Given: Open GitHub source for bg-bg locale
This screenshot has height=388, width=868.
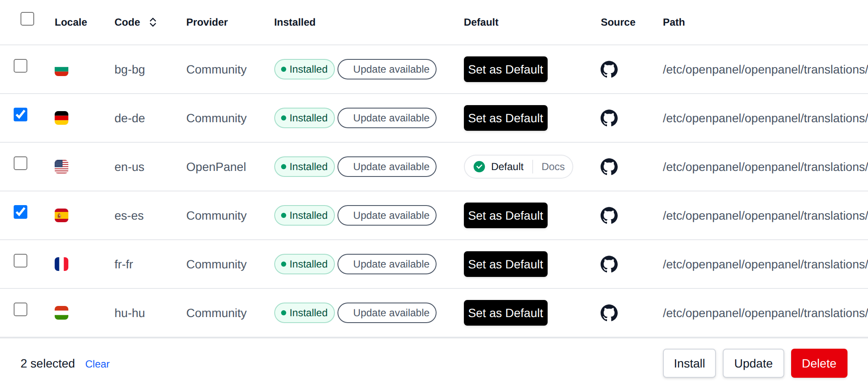Looking at the screenshot, I should (x=609, y=69).
